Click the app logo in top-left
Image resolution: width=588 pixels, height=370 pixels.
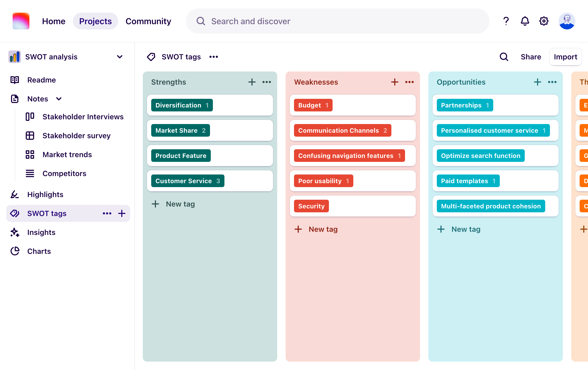[21, 21]
